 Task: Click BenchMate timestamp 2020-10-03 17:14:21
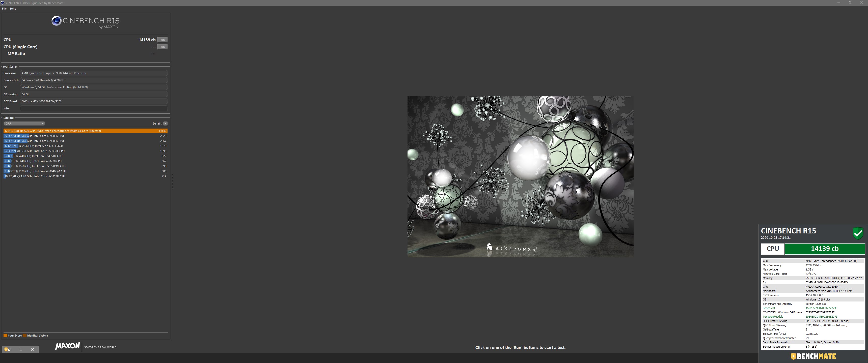[776, 238]
